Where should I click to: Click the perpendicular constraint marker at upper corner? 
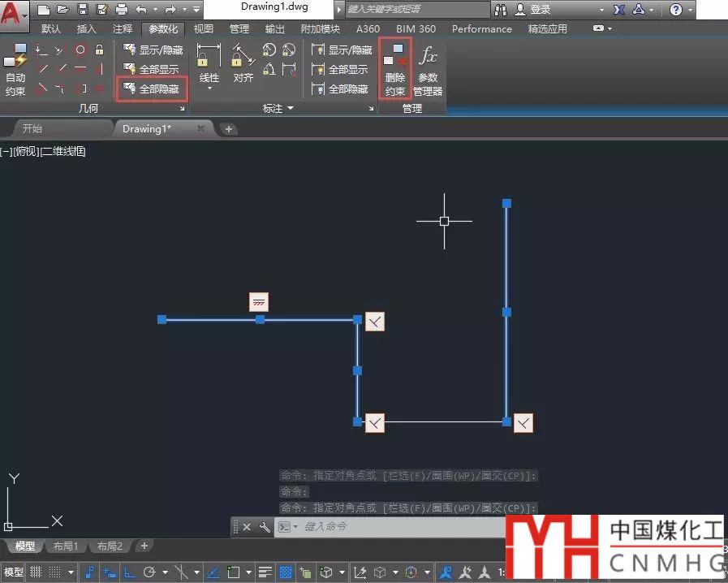[x=374, y=322]
